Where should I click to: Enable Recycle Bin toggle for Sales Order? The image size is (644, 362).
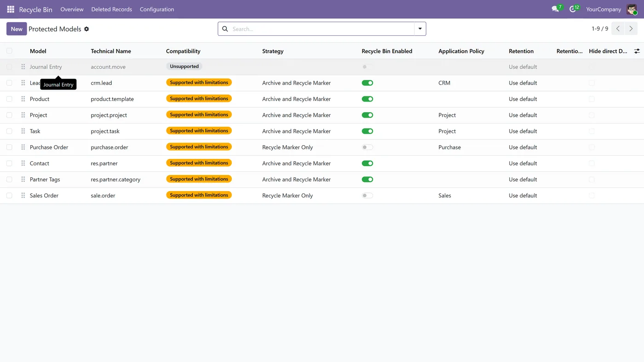coord(367,195)
